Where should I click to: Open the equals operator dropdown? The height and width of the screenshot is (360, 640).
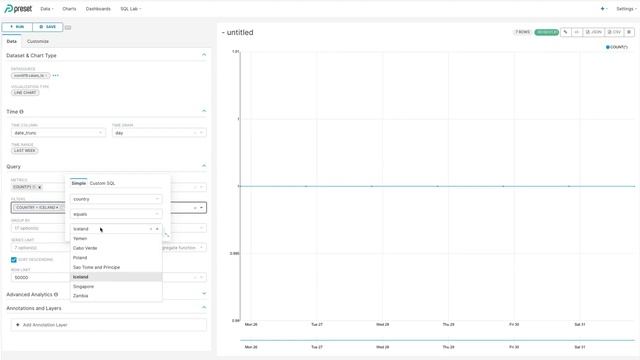(116, 214)
